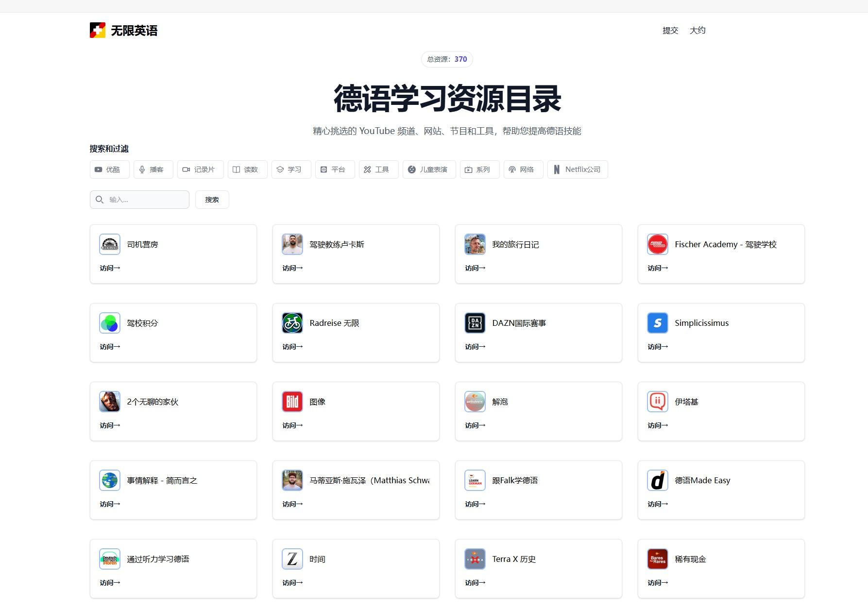Visit link in the 司机营房 card
868x608 pixels.
coord(110,268)
